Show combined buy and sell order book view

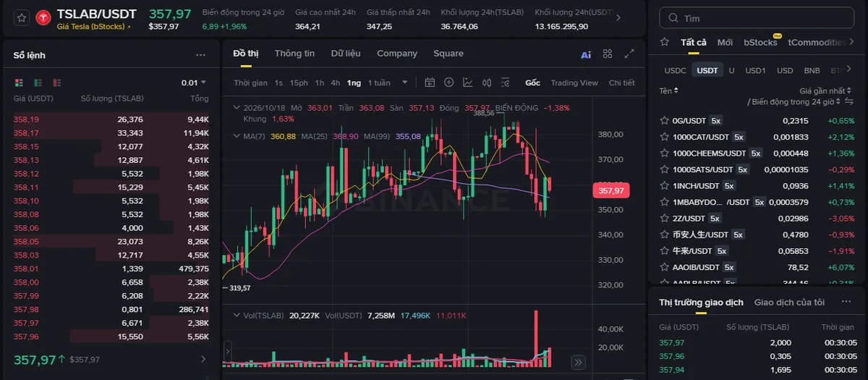pyautogui.click(x=19, y=83)
